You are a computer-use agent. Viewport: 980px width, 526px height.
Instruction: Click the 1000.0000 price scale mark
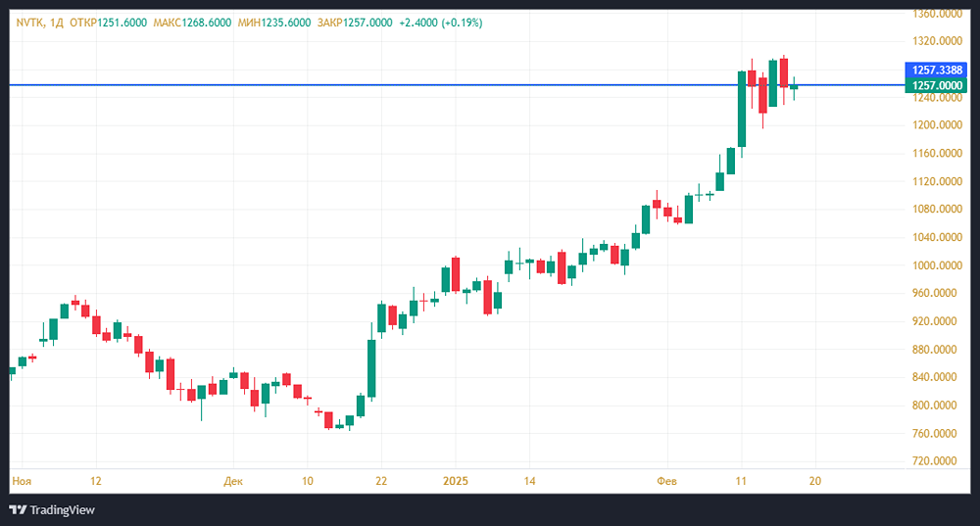coord(934,265)
